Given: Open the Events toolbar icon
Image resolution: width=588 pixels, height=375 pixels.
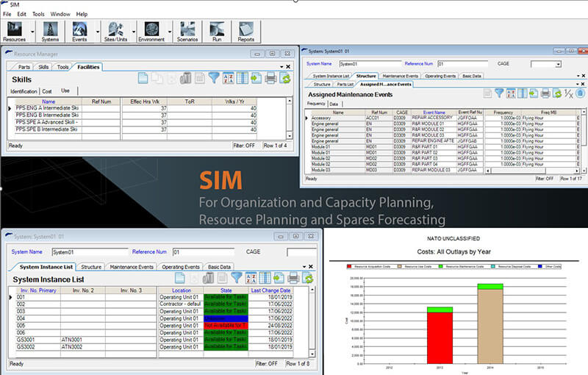Looking at the screenshot, I should coord(79,32).
